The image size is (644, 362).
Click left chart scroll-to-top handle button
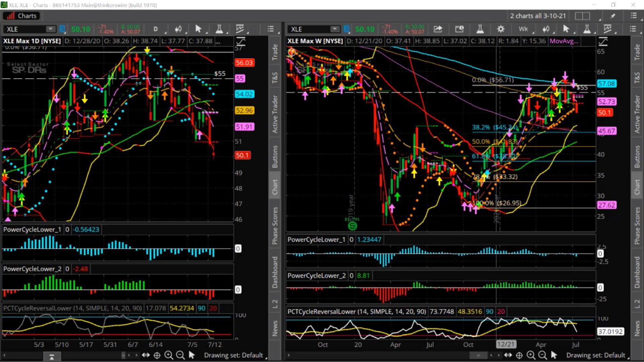(x=52, y=357)
